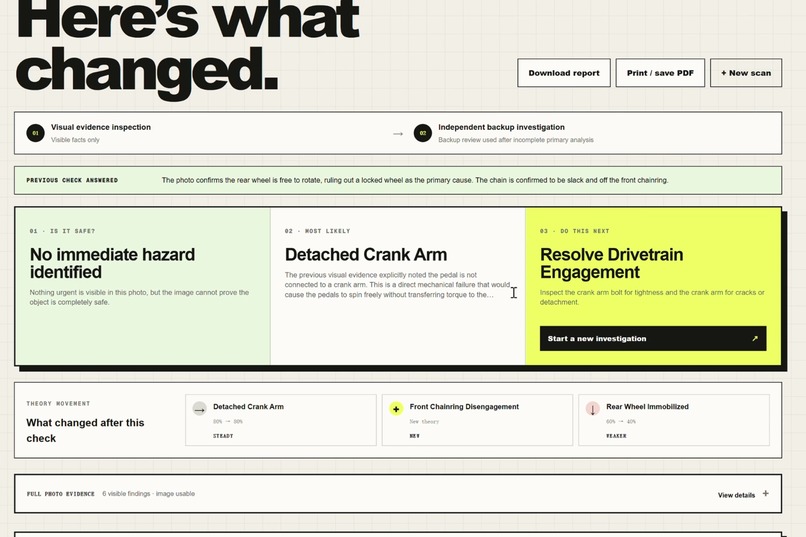Click the arrow between the two steps
806x537 pixels.
tap(398, 134)
